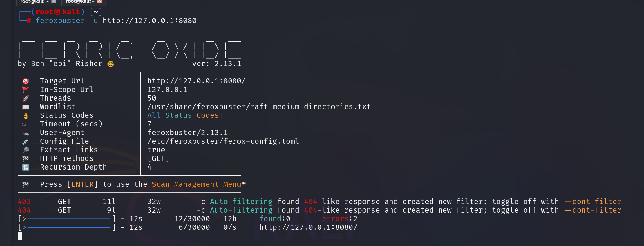
Task: Click the found:0 counter
Action: pos(275,219)
